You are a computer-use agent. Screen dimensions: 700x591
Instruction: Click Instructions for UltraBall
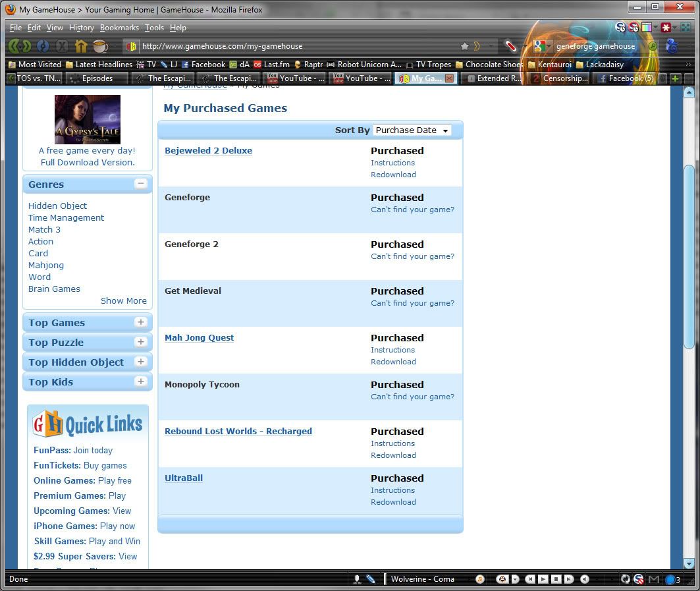393,490
